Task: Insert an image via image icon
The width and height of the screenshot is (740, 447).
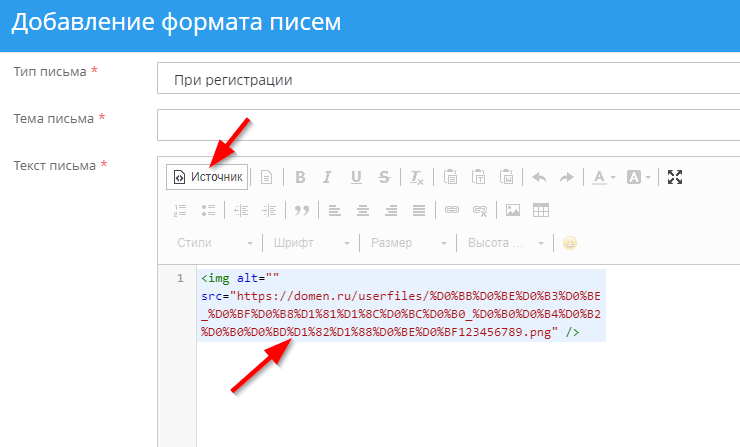Action: (x=513, y=210)
